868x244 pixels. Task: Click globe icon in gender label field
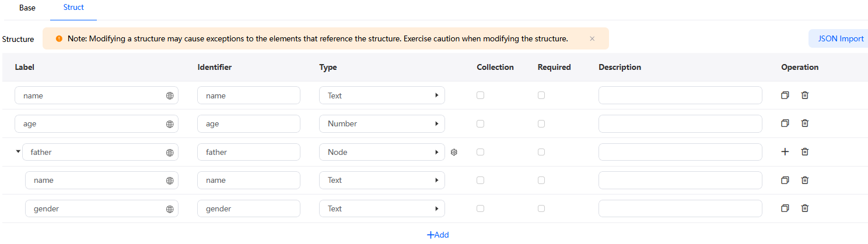click(170, 209)
